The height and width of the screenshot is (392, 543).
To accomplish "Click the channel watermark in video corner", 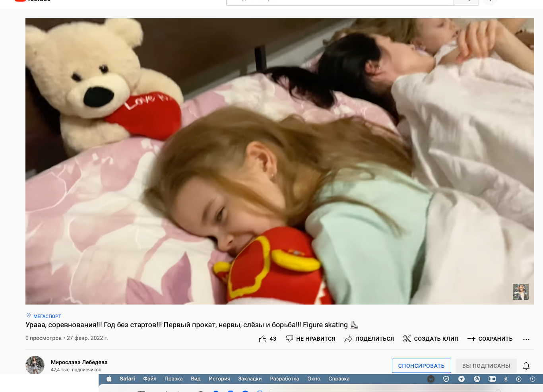I will tap(520, 292).
